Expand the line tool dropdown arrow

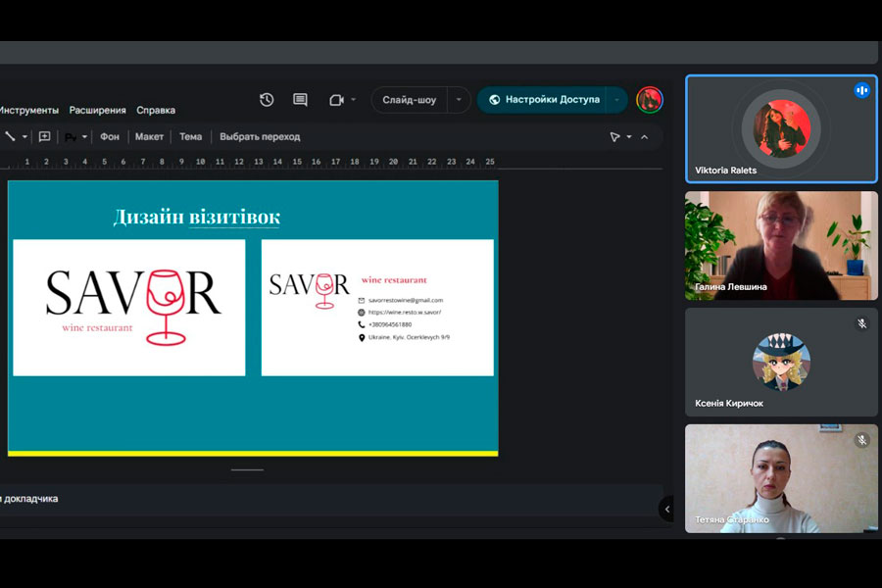pyautogui.click(x=24, y=137)
